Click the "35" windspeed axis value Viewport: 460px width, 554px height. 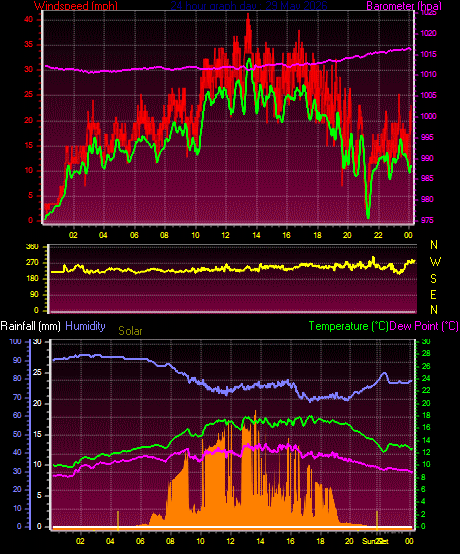[x=28, y=45]
